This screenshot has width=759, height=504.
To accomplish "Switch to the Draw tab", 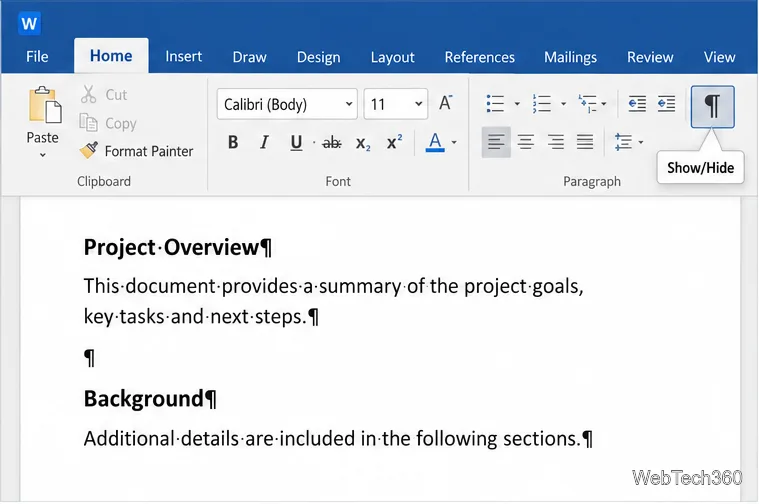I will click(249, 57).
